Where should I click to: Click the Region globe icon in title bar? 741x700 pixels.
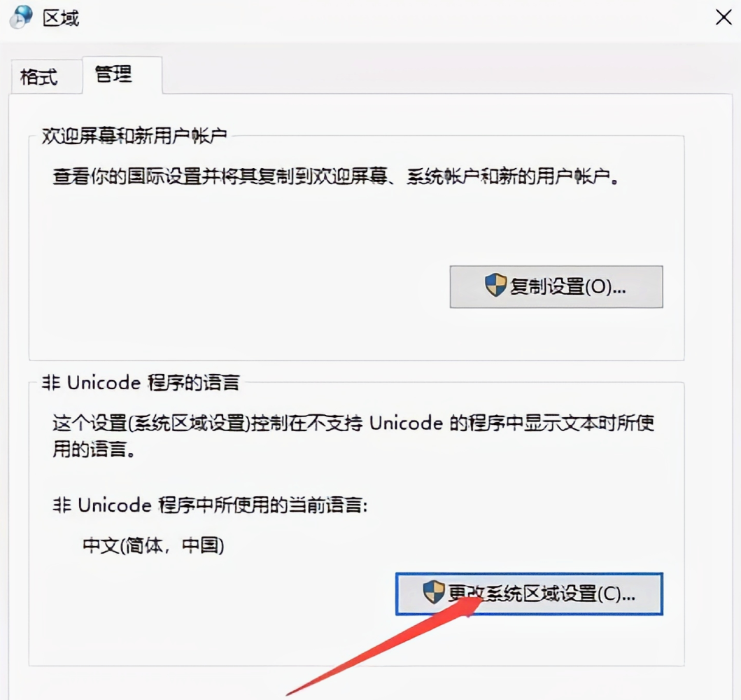[21, 17]
